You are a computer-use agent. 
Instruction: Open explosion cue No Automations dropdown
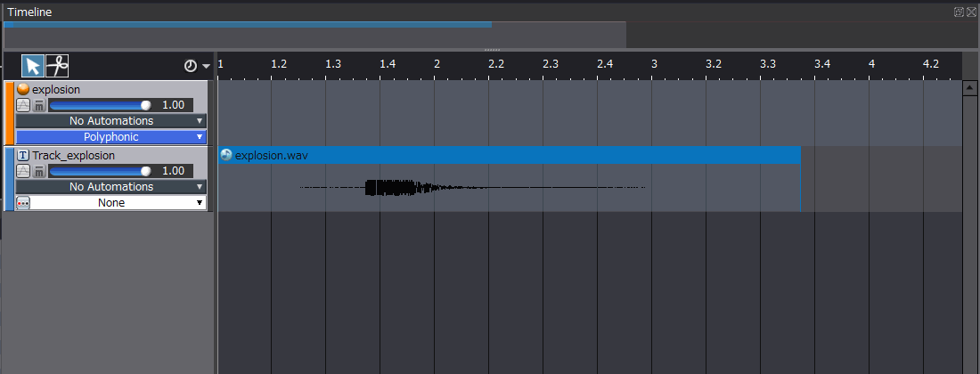(x=110, y=120)
